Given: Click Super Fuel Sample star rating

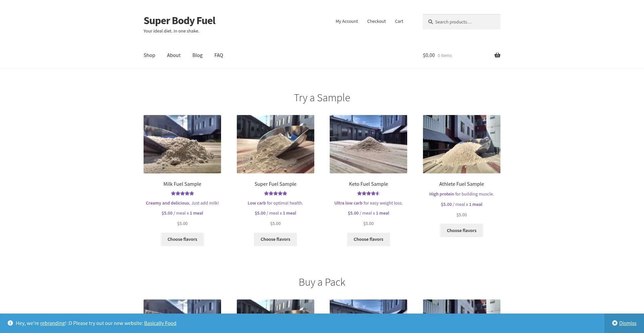Looking at the screenshot, I should click(x=275, y=193).
